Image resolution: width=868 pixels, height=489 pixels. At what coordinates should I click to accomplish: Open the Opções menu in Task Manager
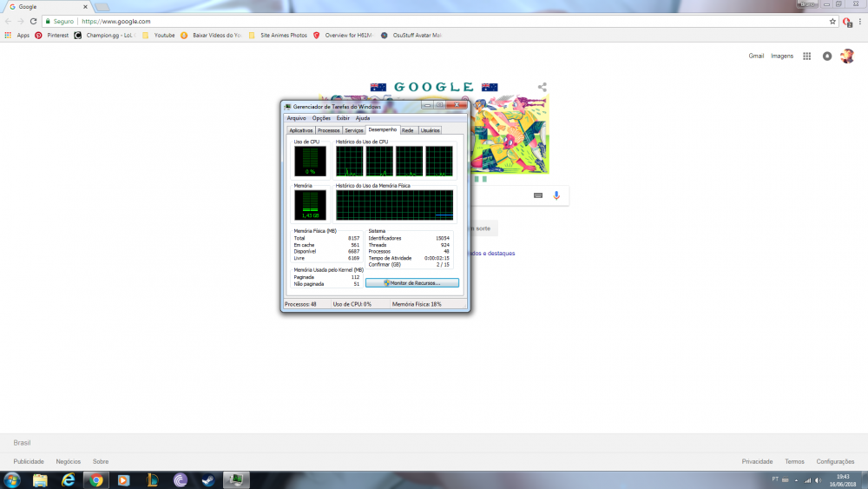321,118
